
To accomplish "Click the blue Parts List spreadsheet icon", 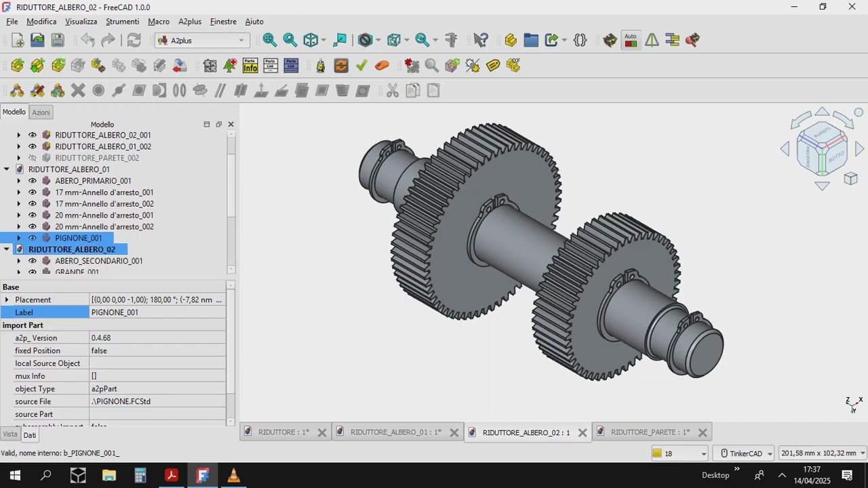I will (291, 65).
